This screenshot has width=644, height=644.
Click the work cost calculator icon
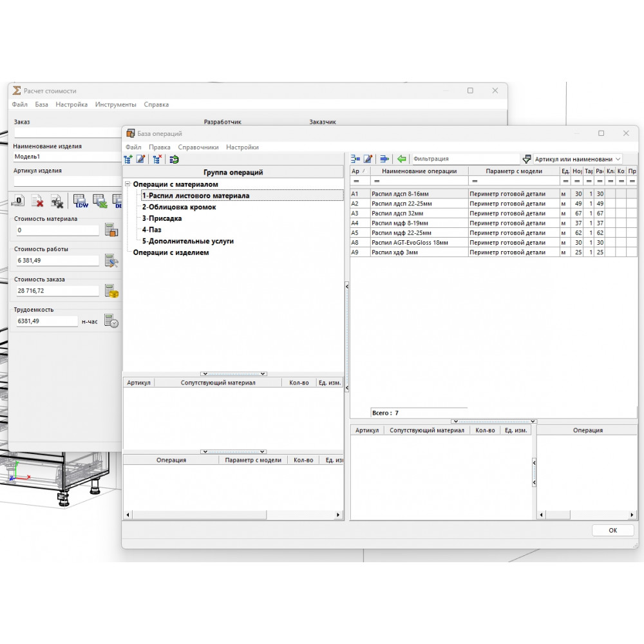pos(111,260)
